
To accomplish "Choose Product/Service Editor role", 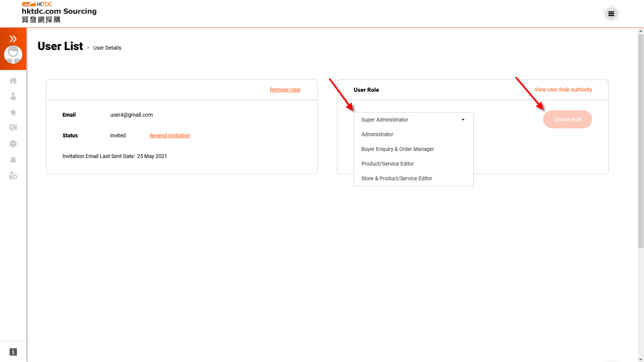I will (413, 164).
